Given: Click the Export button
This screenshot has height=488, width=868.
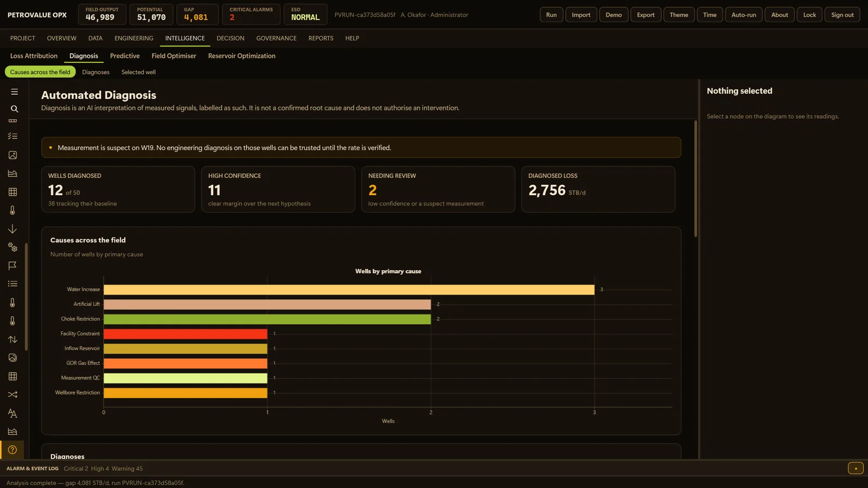Looking at the screenshot, I should pos(646,15).
